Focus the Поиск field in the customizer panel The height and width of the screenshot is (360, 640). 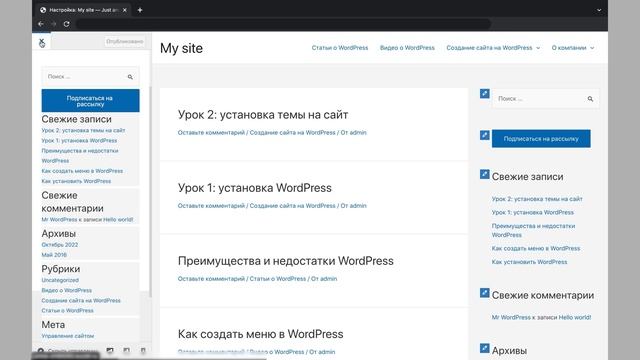(90, 77)
